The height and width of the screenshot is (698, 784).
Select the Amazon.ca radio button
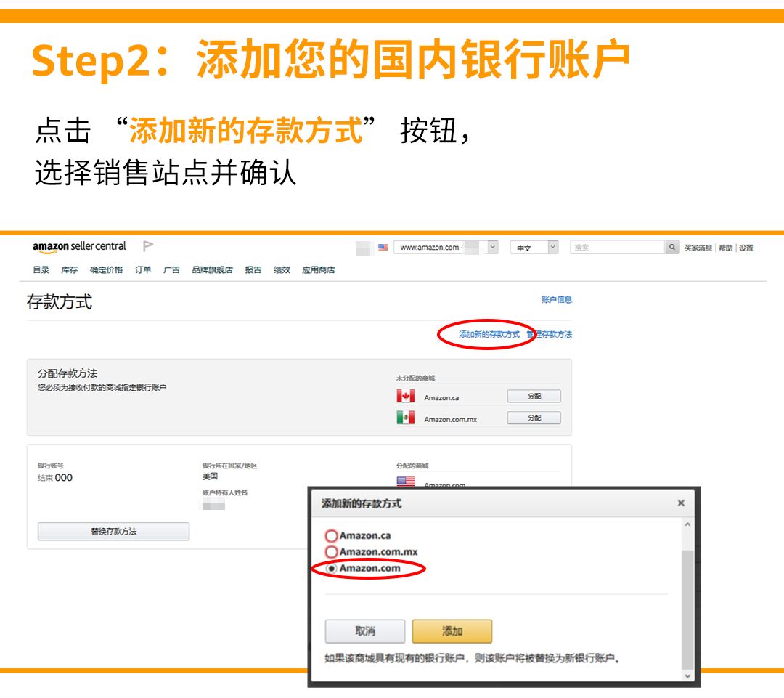pyautogui.click(x=331, y=536)
